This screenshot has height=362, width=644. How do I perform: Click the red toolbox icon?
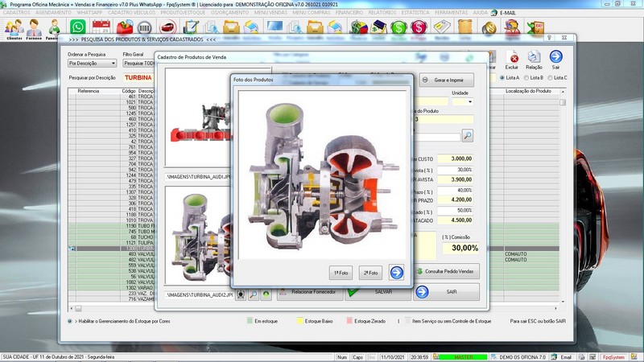(125, 27)
